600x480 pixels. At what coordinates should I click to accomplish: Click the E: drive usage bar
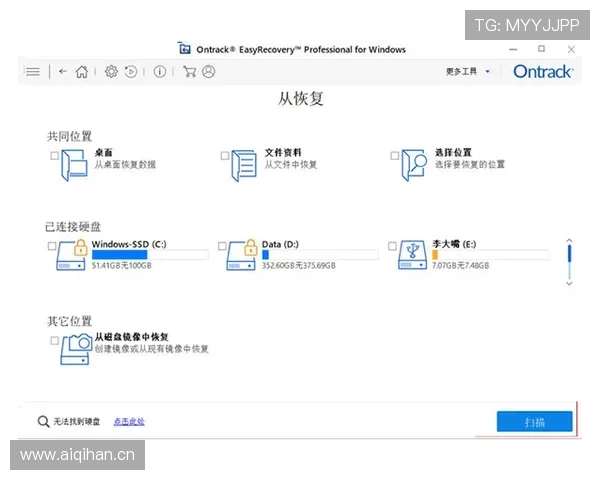[x=490, y=255]
